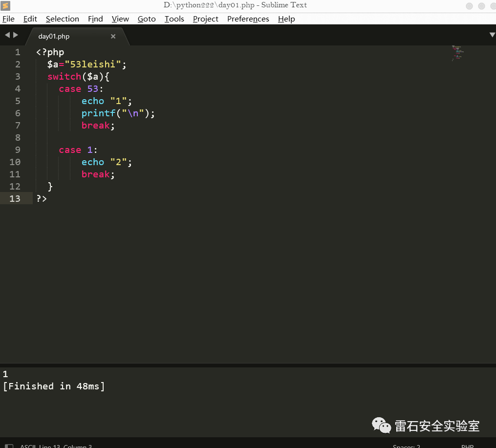The height and width of the screenshot is (448, 496).
Task: Open the tab list dropdown arrow
Action: 492,35
